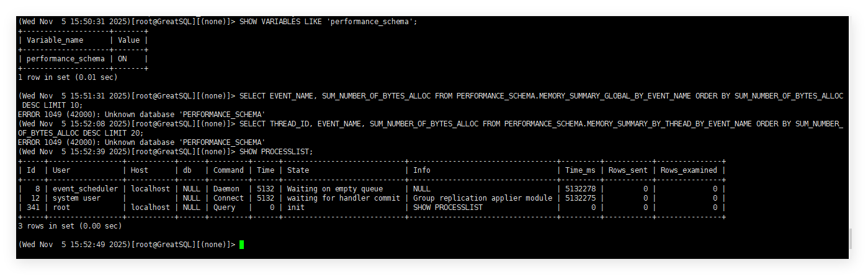Click the terminal's vertical scrollbar

pos(851,136)
